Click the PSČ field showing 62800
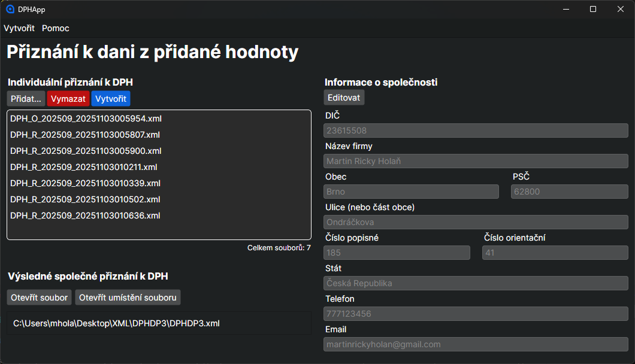 [569, 192]
